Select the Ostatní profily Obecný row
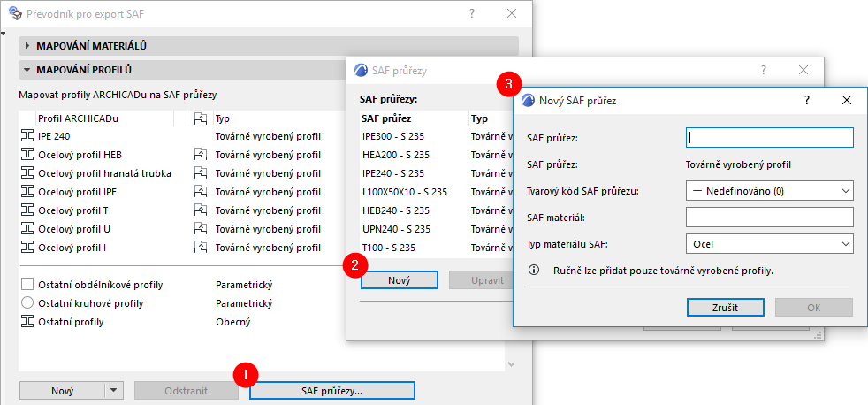 pyautogui.click(x=183, y=322)
